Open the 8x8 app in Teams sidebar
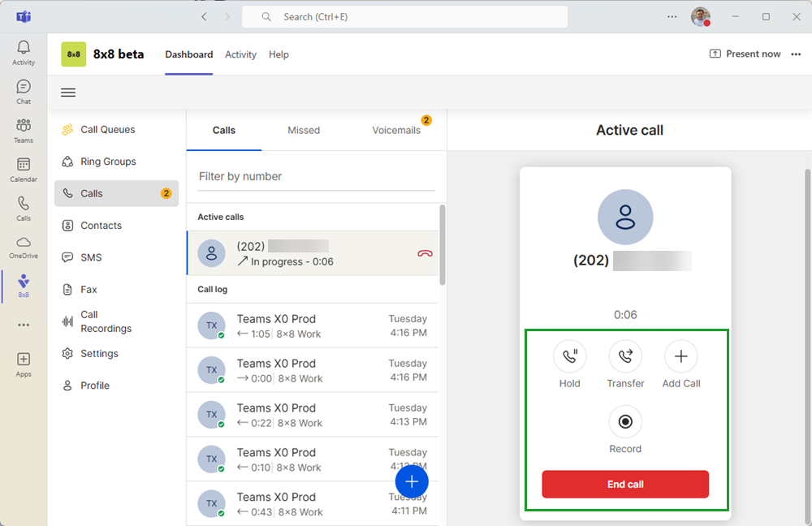This screenshot has height=526, width=812. pos(24,284)
